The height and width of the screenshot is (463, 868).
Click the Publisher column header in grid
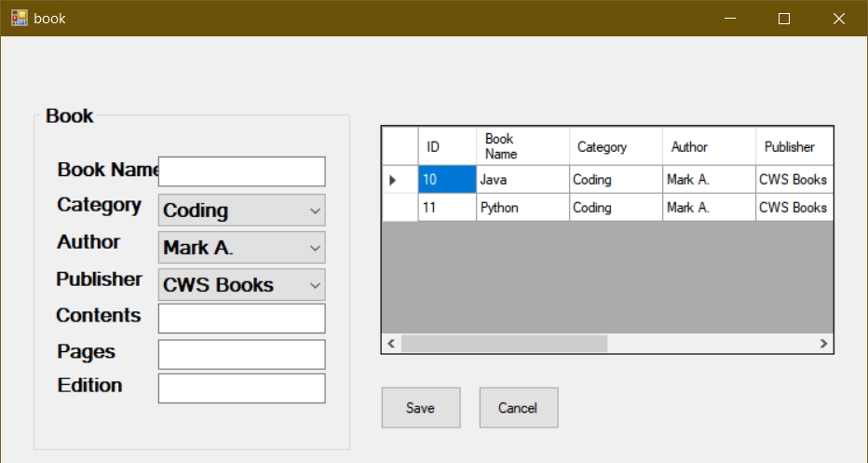coord(793,146)
